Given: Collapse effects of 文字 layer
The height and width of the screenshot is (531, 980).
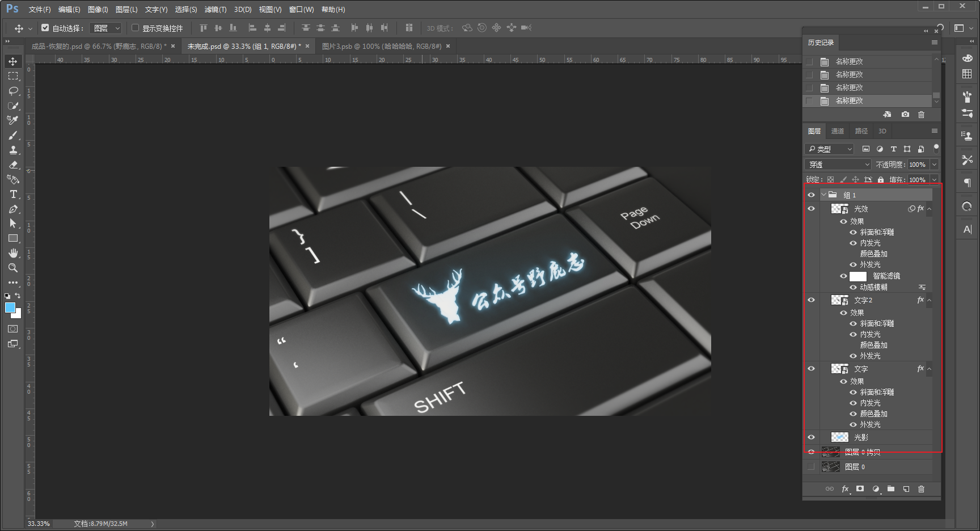Looking at the screenshot, I should (929, 369).
